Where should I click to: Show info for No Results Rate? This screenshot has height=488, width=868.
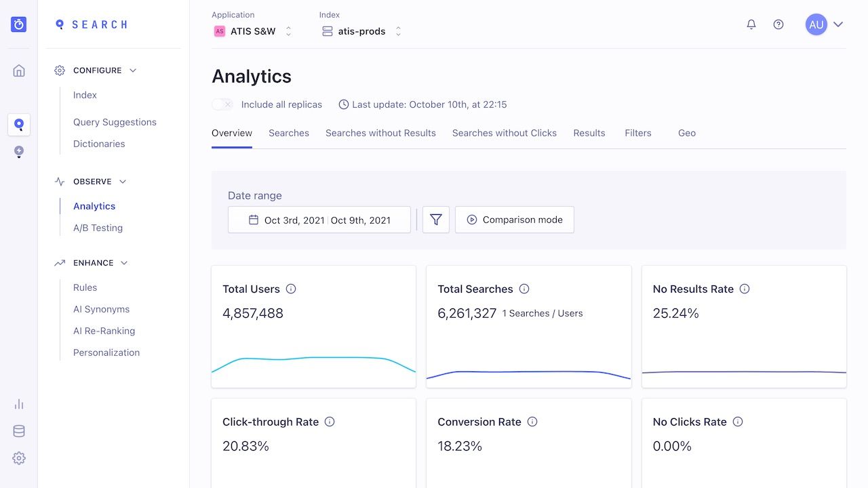(745, 289)
